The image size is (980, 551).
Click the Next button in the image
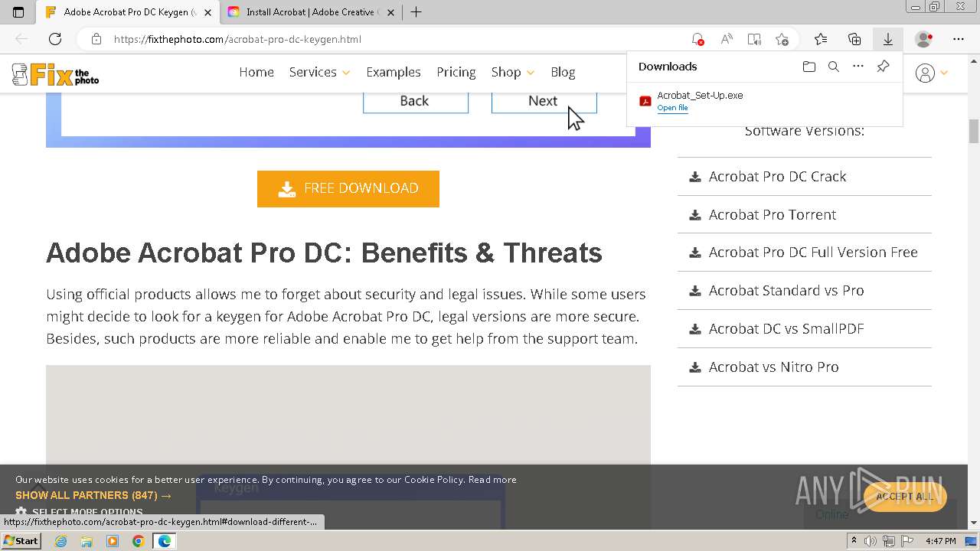(x=544, y=100)
